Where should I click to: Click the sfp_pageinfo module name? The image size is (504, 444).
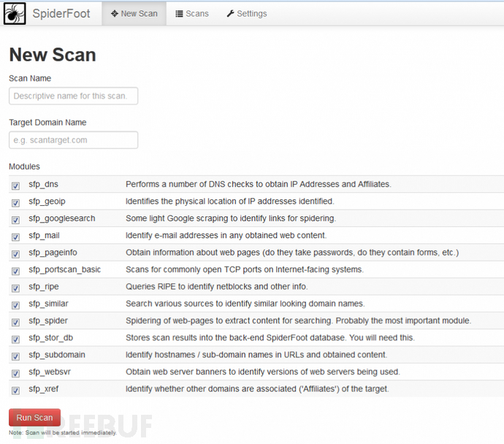point(53,253)
